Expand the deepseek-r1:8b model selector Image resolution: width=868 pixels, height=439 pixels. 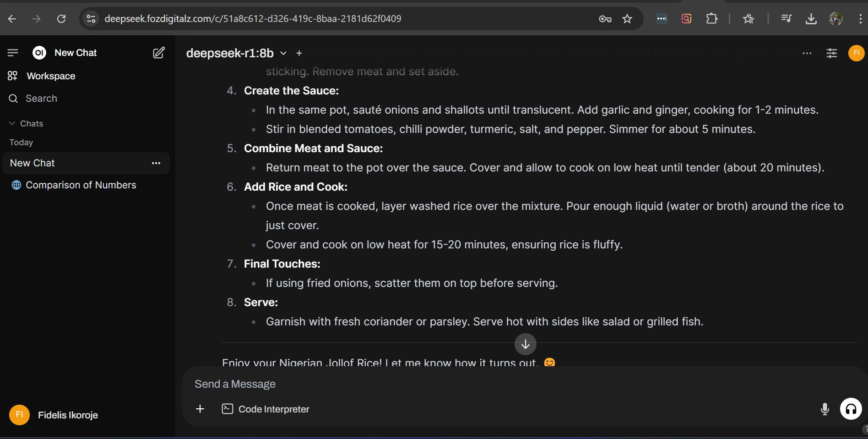click(236, 53)
